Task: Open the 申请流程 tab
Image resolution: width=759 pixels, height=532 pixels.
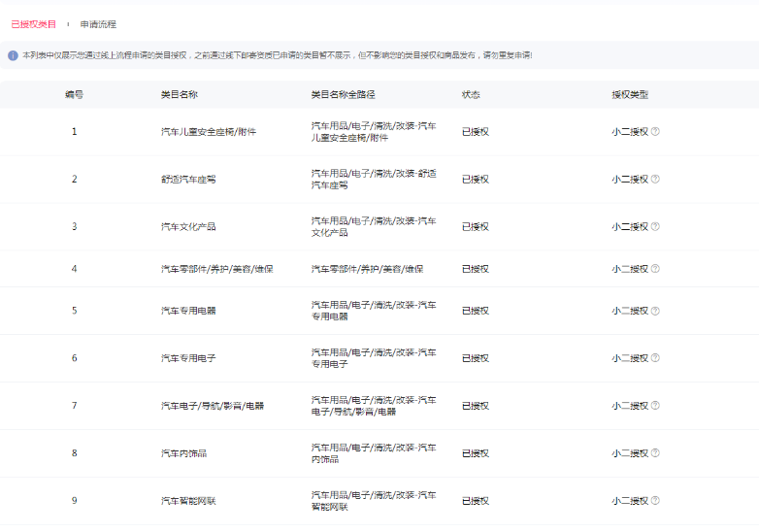Action: (x=98, y=23)
